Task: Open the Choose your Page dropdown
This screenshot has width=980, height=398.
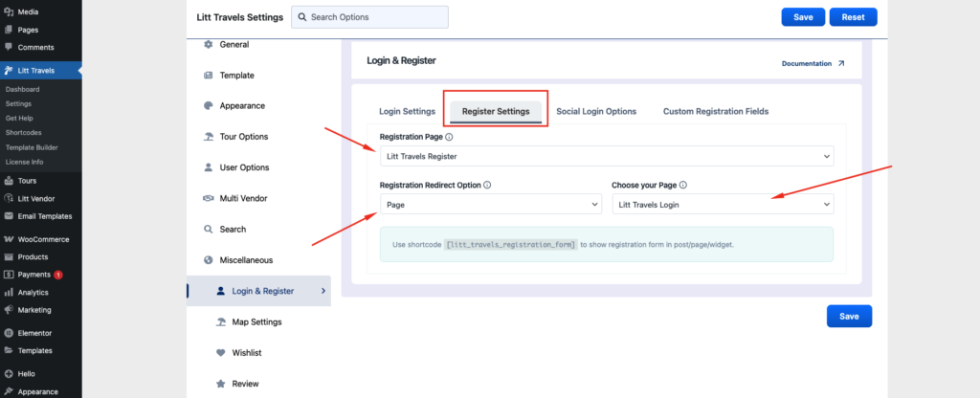Action: [723, 205]
